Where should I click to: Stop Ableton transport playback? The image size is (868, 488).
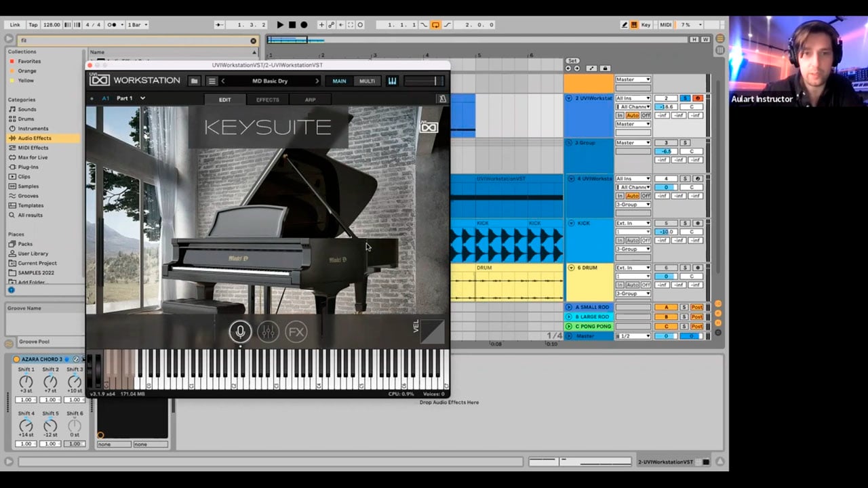click(x=292, y=24)
